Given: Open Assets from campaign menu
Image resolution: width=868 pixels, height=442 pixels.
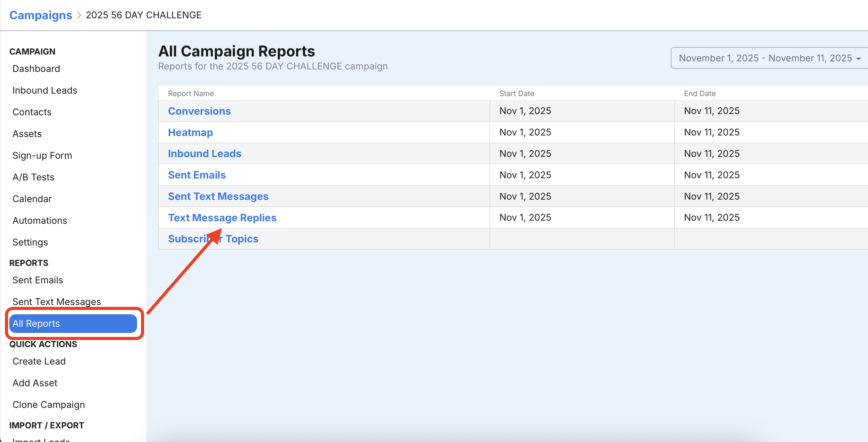Looking at the screenshot, I should click(x=27, y=134).
